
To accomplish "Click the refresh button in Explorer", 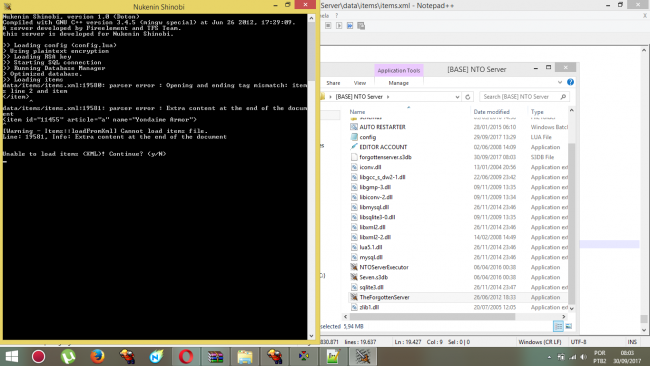I will (468, 97).
